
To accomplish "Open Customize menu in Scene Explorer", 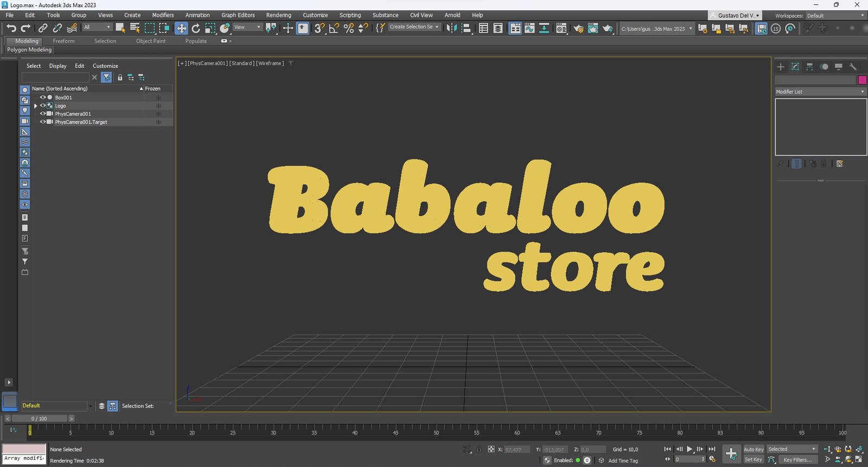I will point(105,66).
